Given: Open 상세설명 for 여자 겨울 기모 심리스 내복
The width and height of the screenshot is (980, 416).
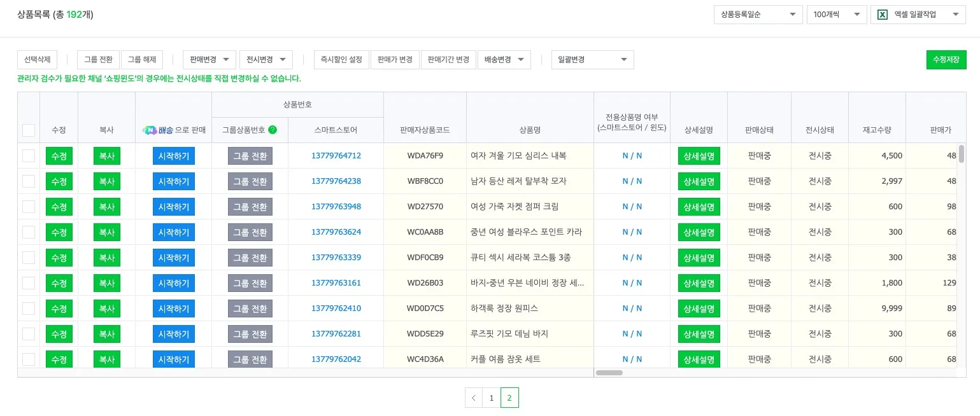Looking at the screenshot, I should click(x=699, y=156).
